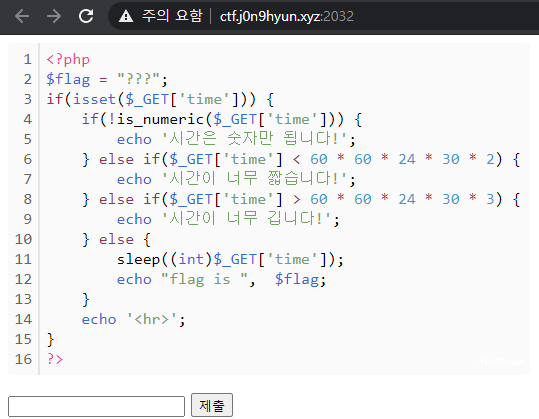
Task: Reload the page with the refresh icon
Action: coord(86,16)
